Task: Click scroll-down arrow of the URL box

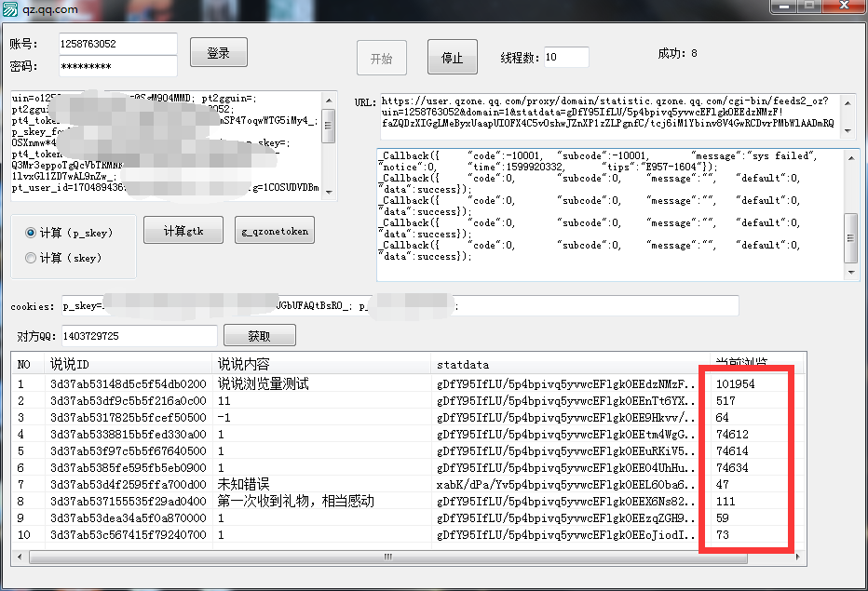Action: pos(848,131)
